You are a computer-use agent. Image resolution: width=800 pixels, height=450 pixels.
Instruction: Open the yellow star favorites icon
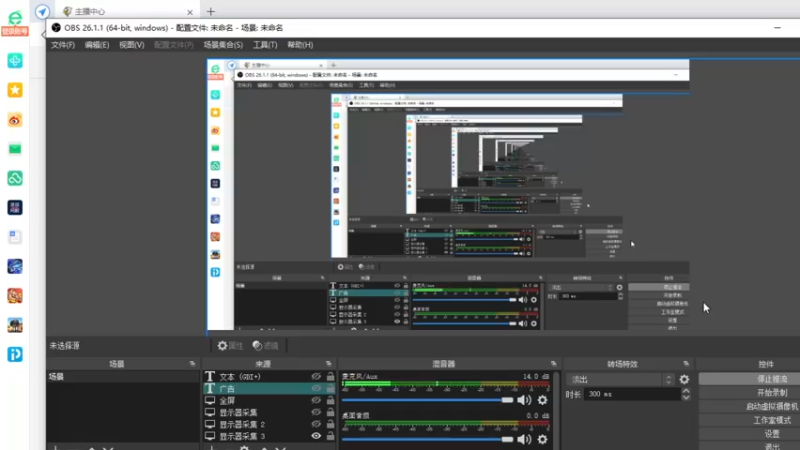pyautogui.click(x=15, y=90)
